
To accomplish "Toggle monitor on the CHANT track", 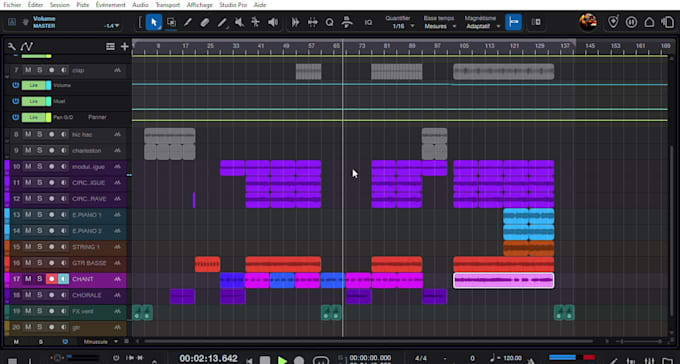I will [63, 279].
